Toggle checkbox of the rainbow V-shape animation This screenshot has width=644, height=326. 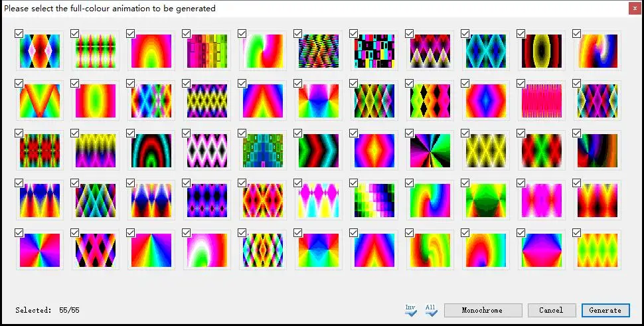click(x=19, y=84)
